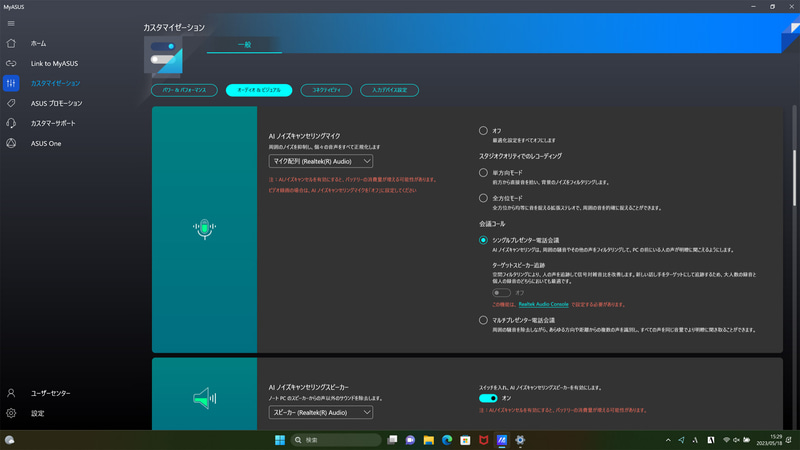Go to ホーム in sidebar
Viewport: 800px width, 450px height.
pos(38,43)
